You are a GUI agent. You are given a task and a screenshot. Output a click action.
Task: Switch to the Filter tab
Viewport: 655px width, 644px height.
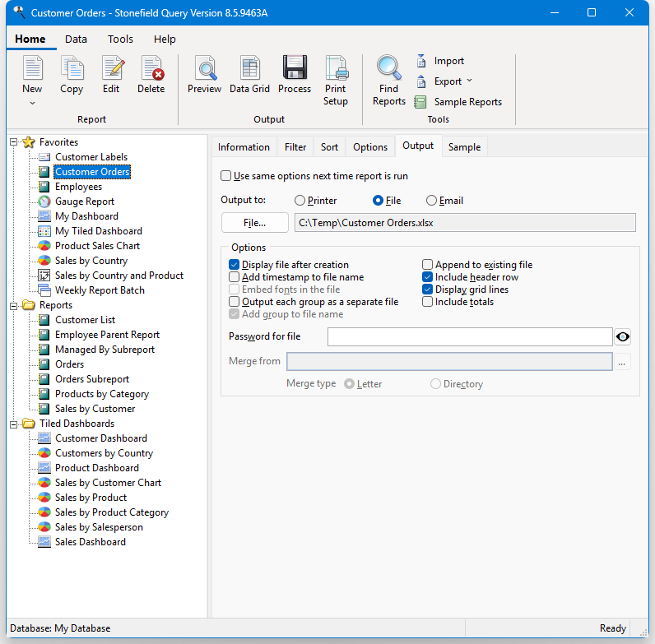[x=295, y=147]
